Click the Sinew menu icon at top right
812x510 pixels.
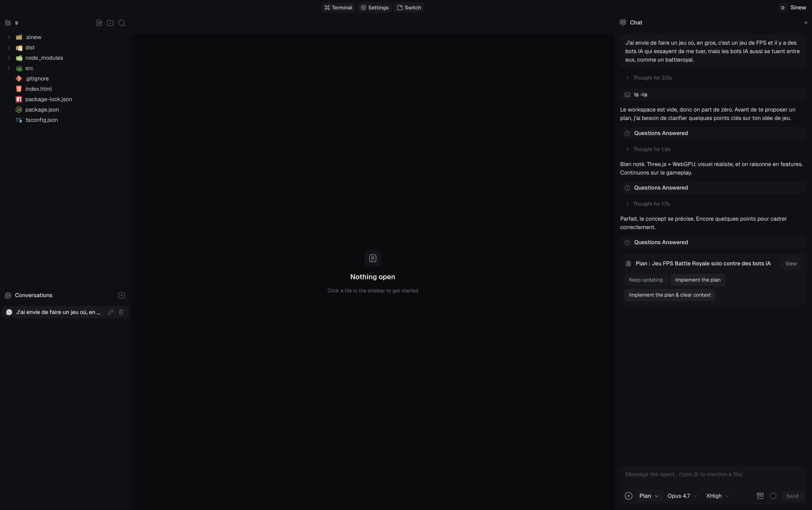(x=783, y=8)
